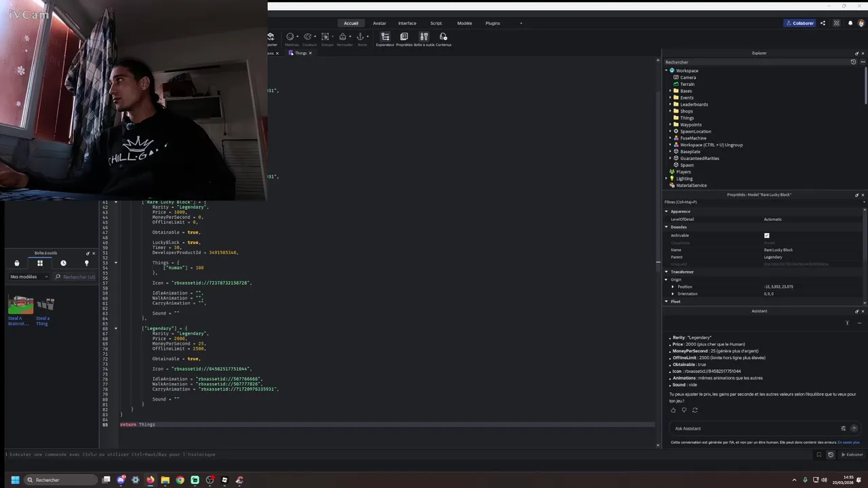The width and height of the screenshot is (868, 488).
Task: Collapse the Données properties section
Action: click(666, 227)
